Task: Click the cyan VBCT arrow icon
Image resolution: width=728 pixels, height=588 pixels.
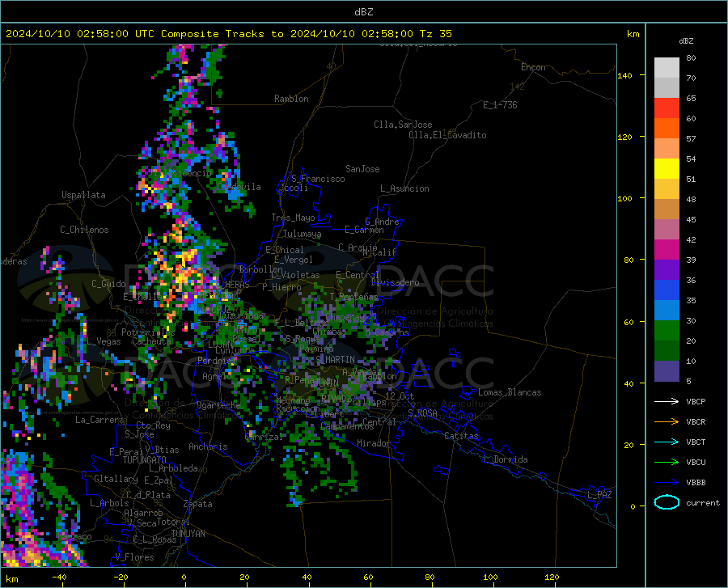Action: click(667, 442)
